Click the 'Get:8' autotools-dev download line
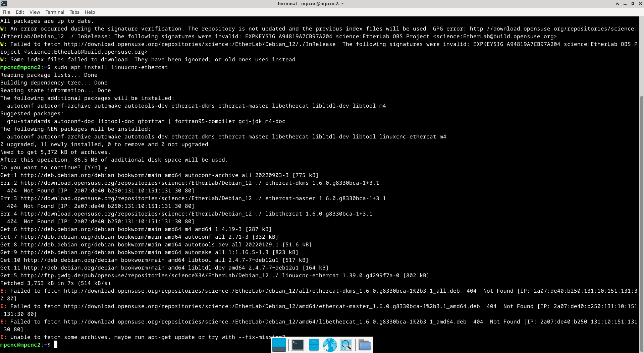The width and height of the screenshot is (644, 353). [x=156, y=244]
